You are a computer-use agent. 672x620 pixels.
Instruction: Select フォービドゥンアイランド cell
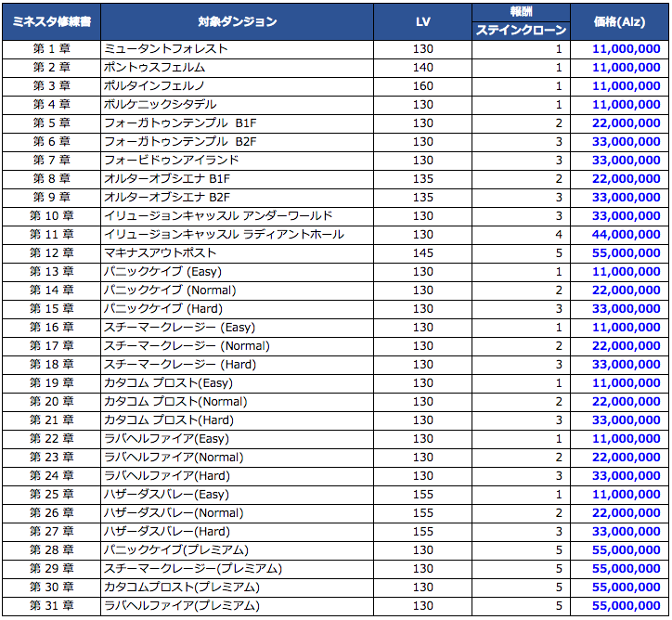237,161
